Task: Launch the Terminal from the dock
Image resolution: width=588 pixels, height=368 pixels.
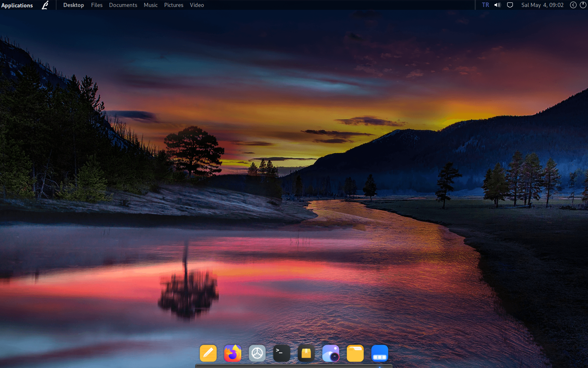Action: [282, 353]
